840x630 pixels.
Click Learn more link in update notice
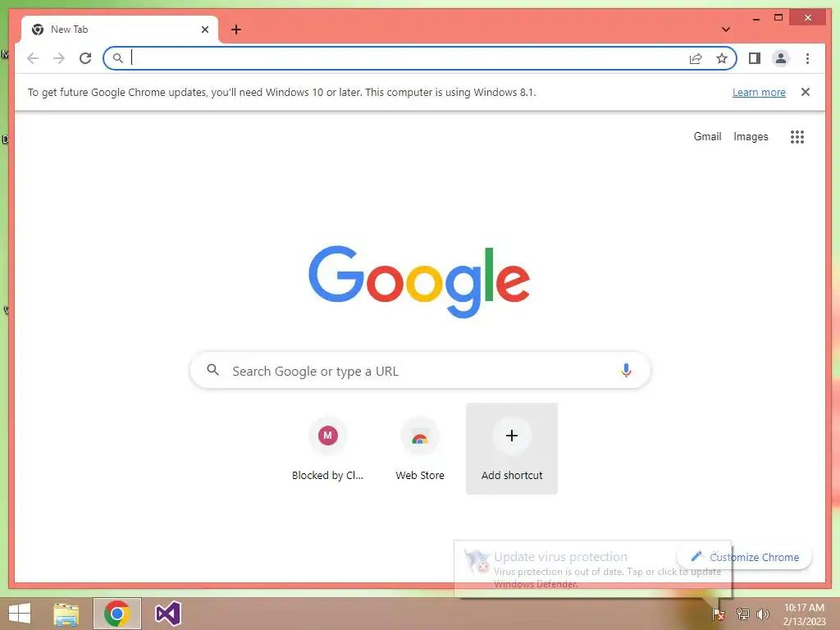[759, 92]
